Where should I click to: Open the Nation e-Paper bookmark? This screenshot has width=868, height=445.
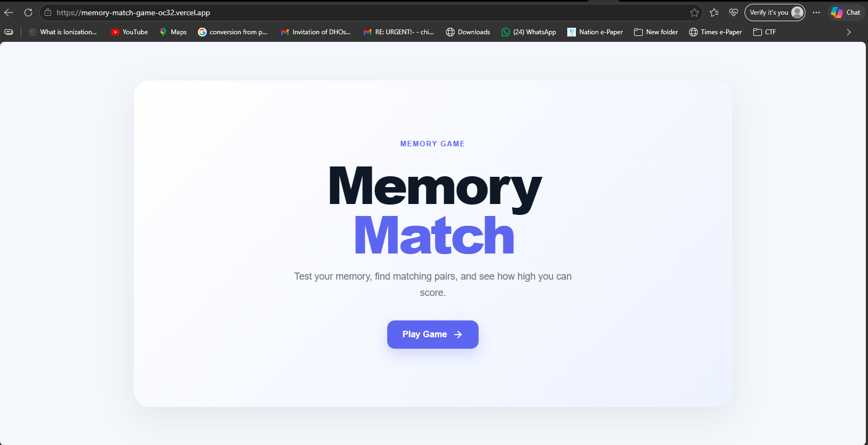(x=595, y=32)
